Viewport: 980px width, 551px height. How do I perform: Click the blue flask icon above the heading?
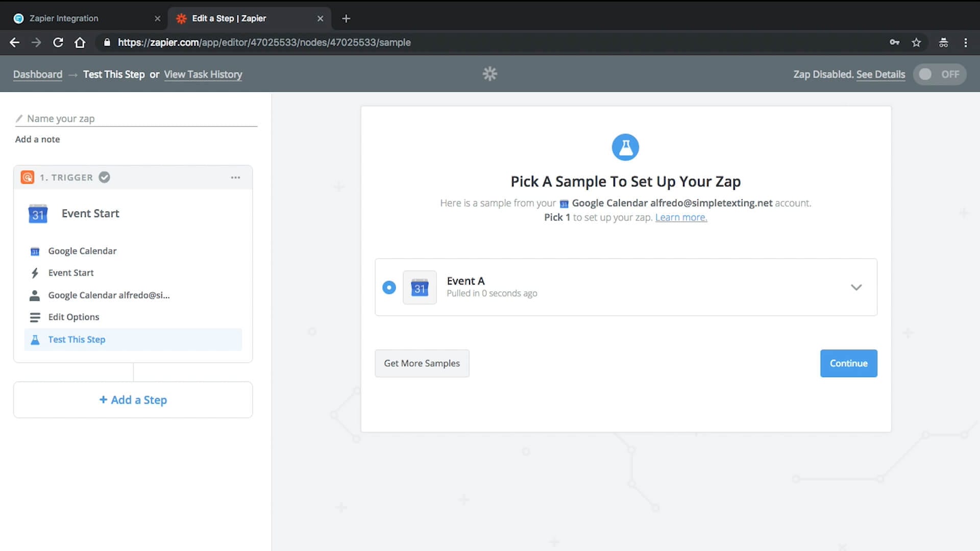point(625,147)
